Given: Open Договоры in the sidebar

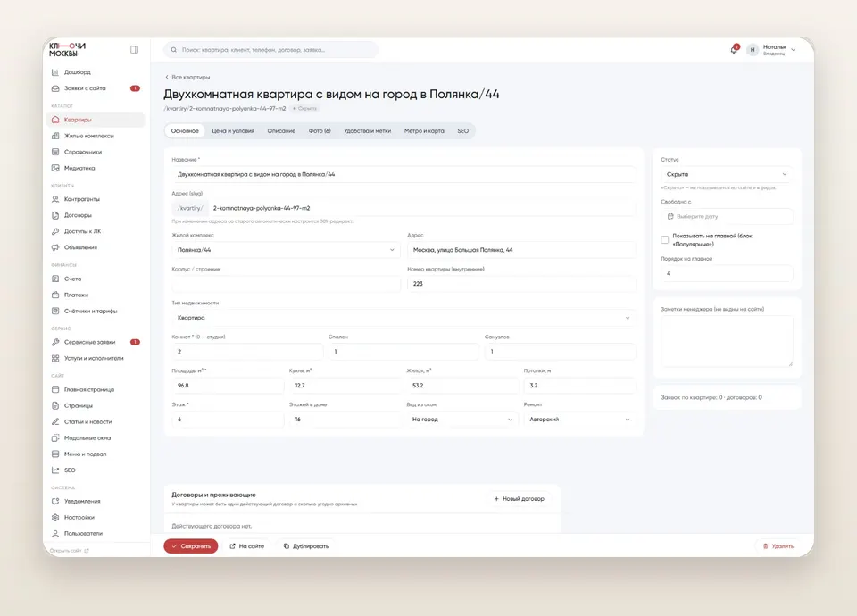Looking at the screenshot, I should 96,215.
